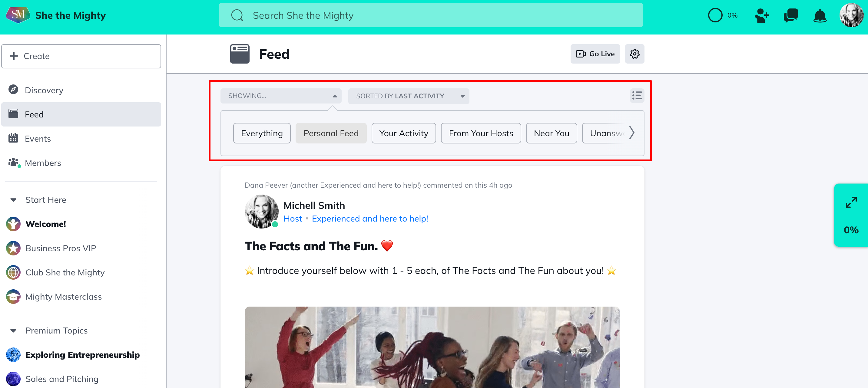This screenshot has width=868, height=388.
Task: Open the Events sidebar item
Action: (x=38, y=139)
